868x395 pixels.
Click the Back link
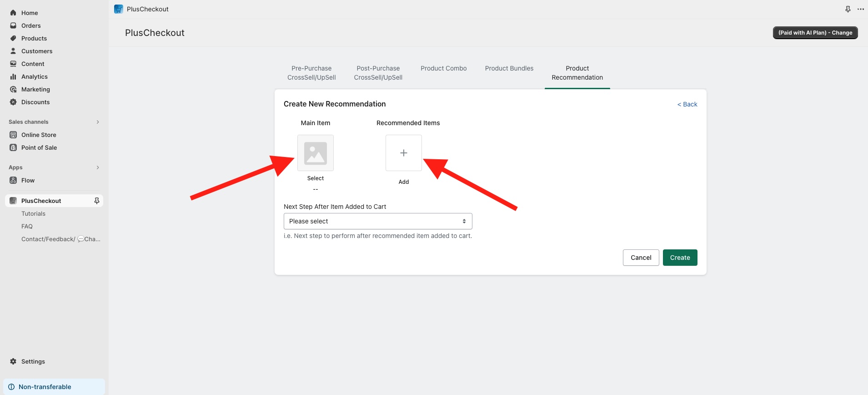click(x=687, y=104)
